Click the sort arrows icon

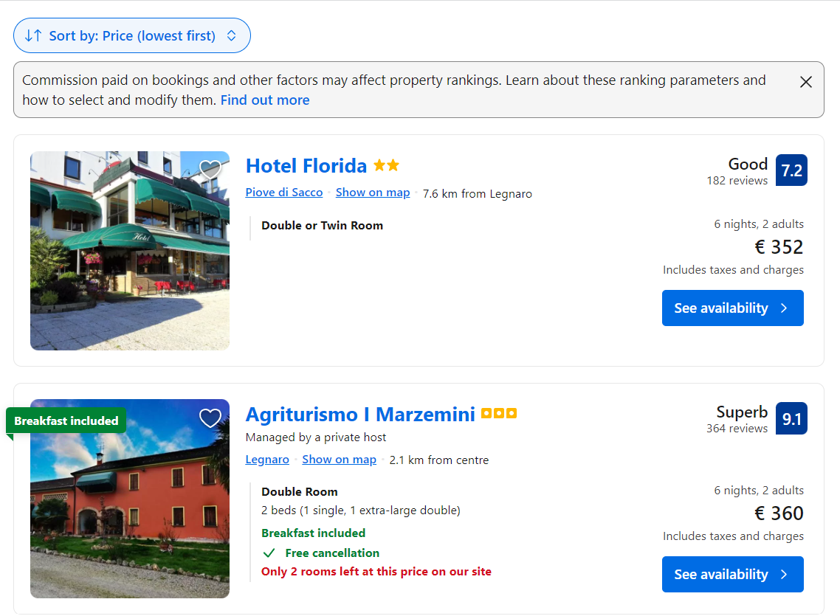coord(33,36)
